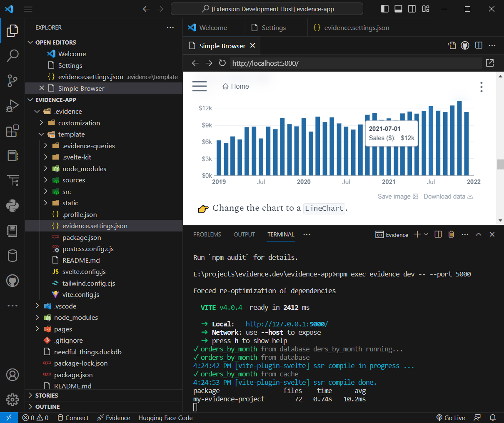Open the Extensions view in the activity bar

[12, 131]
